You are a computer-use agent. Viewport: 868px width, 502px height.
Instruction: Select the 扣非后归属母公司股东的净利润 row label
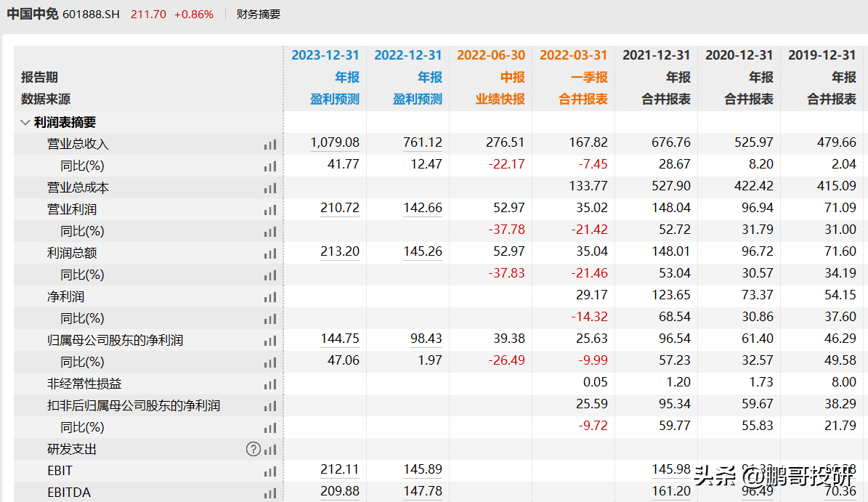(x=134, y=405)
